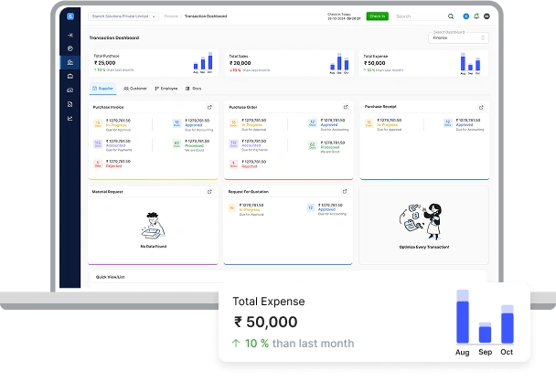Select the Docs tab
556x392 pixels.
[x=194, y=89]
